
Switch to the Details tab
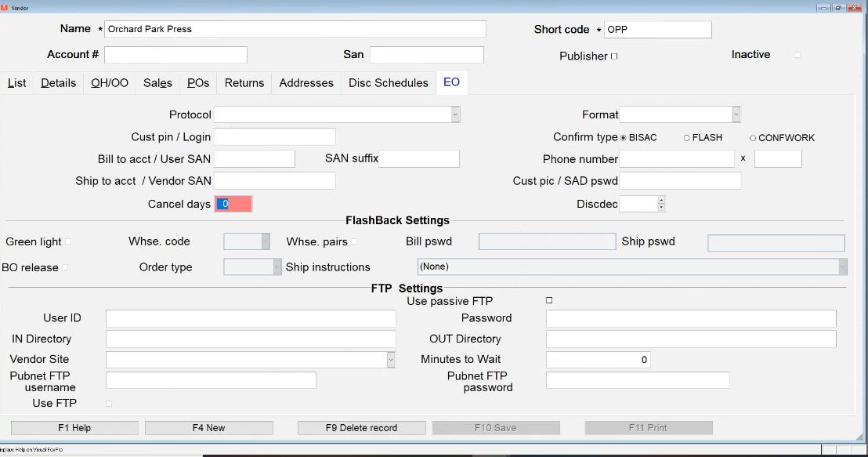pyautogui.click(x=59, y=83)
